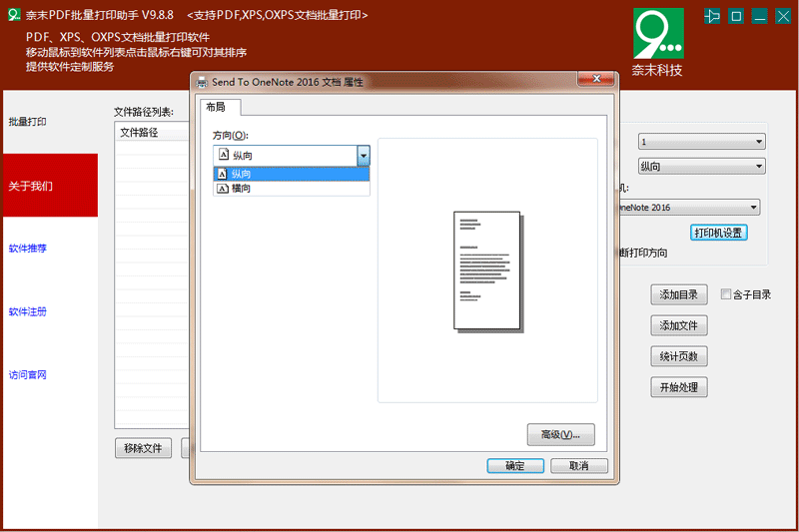Toggle the 含子目录 checkbox

point(726,293)
